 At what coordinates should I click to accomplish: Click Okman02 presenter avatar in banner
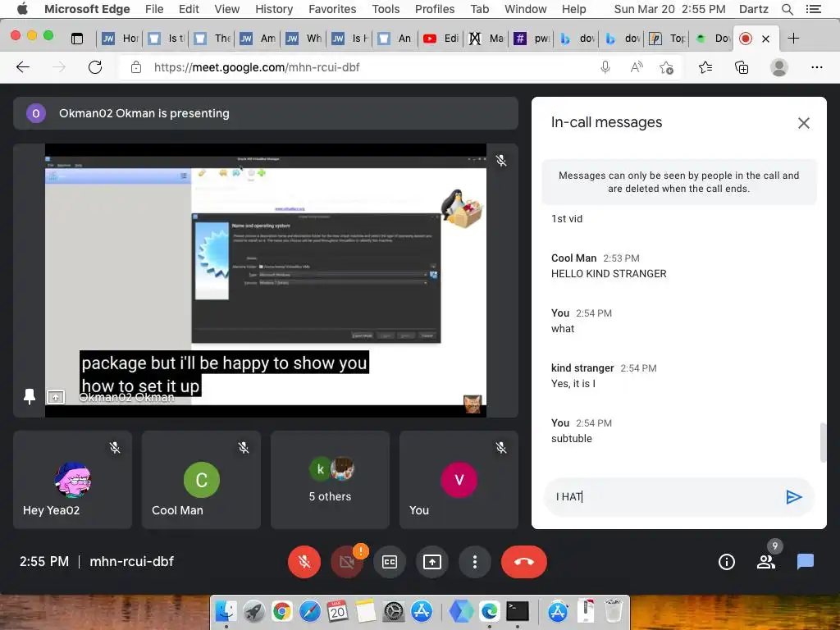click(x=36, y=113)
